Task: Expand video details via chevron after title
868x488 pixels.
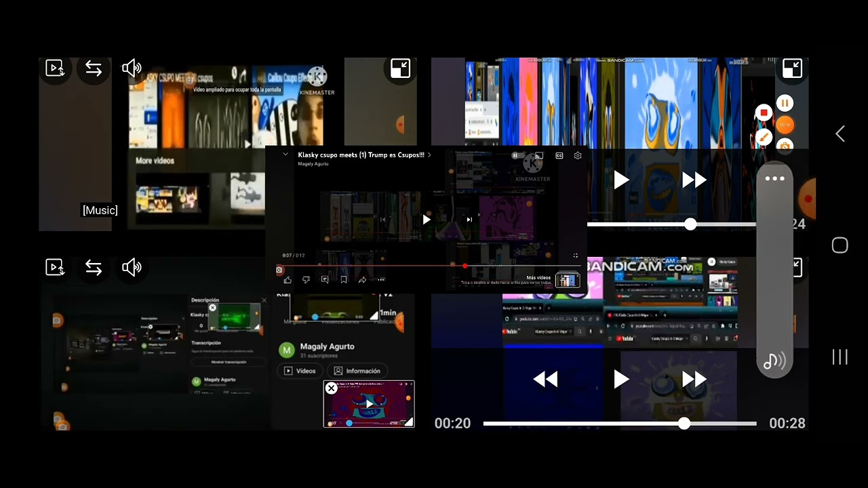Action: point(429,155)
